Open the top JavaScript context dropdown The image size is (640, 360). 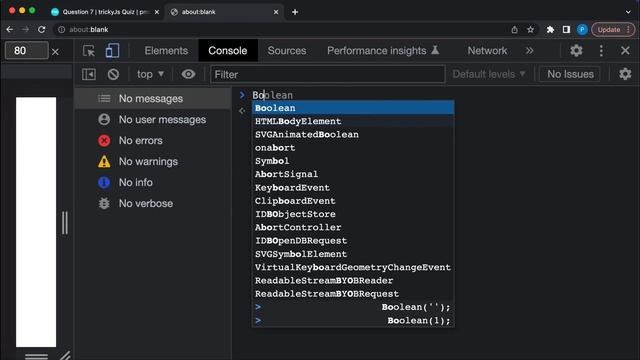pyautogui.click(x=150, y=74)
